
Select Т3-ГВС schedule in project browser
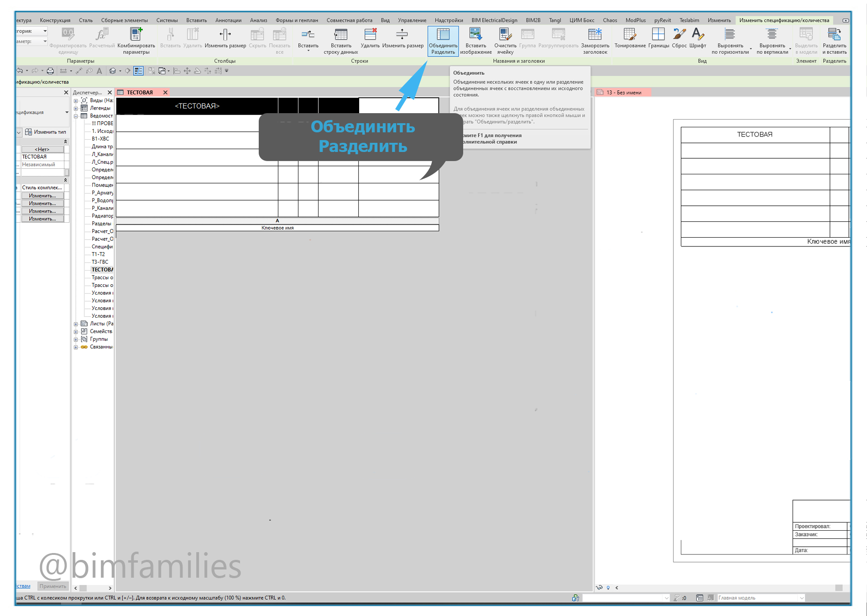coord(100,262)
